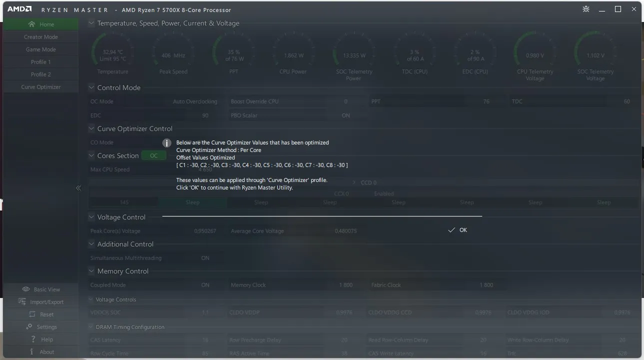Click OK to dismiss the Curve Optimizer dialog
This screenshot has width=644, height=360.
click(458, 230)
